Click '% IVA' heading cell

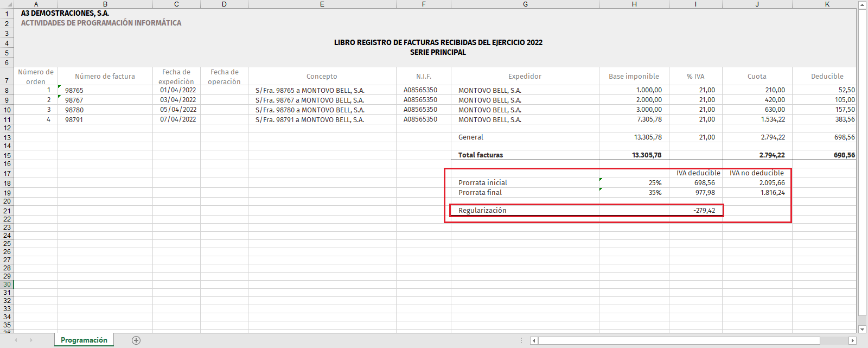[x=695, y=77]
